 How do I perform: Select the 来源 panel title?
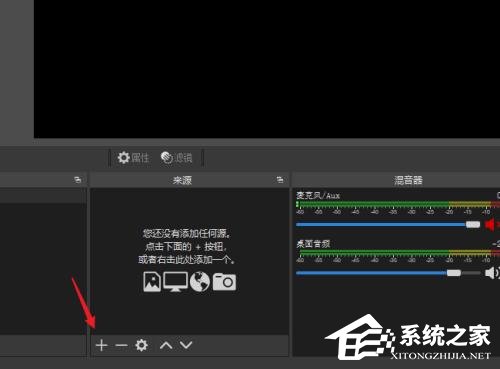tap(182, 180)
